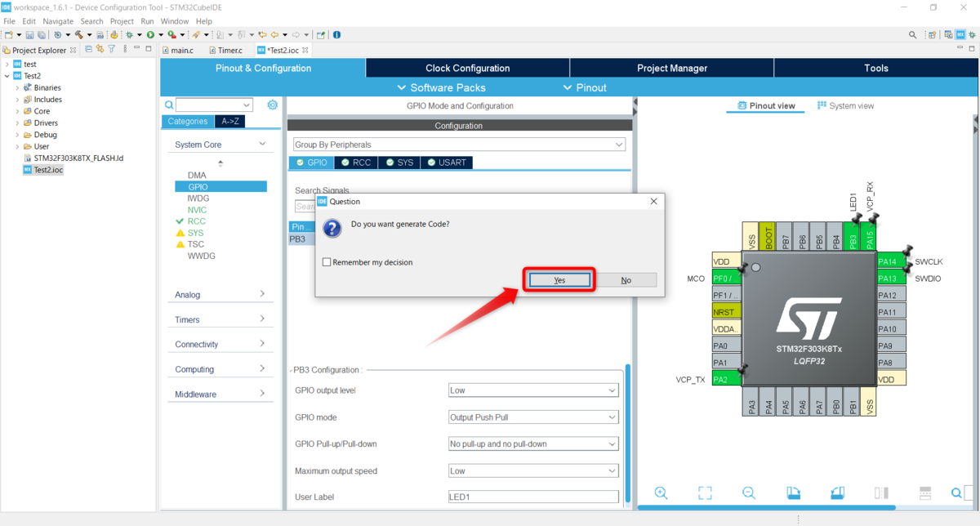980x526 pixels.
Task: Click No in the Question dialog
Action: (626, 280)
